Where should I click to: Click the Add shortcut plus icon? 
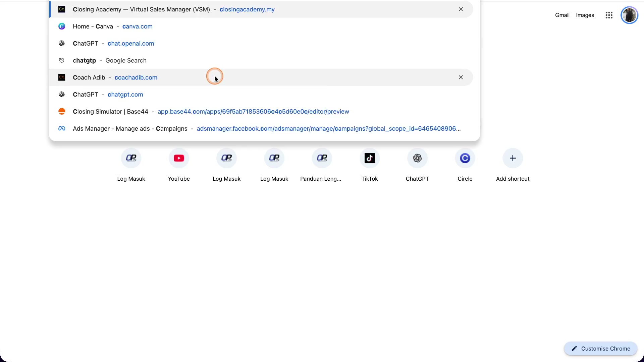point(513,158)
